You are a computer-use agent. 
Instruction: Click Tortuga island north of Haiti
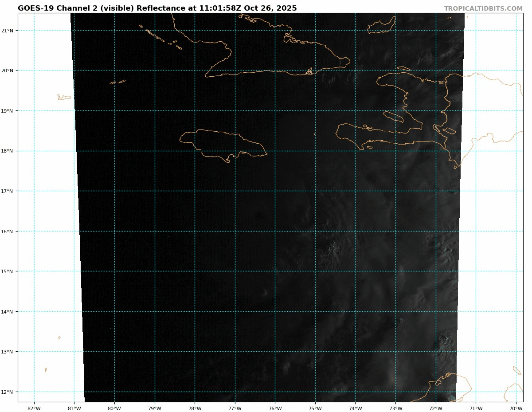point(403,68)
